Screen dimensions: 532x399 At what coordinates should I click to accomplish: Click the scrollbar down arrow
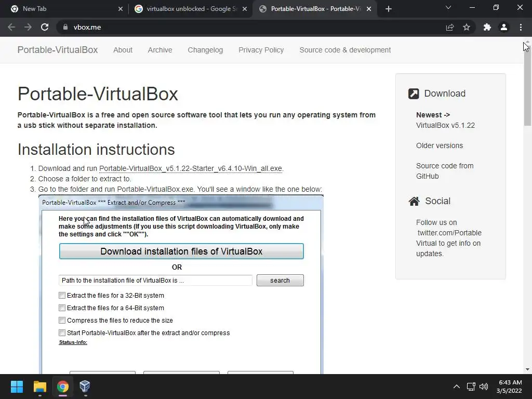527,369
